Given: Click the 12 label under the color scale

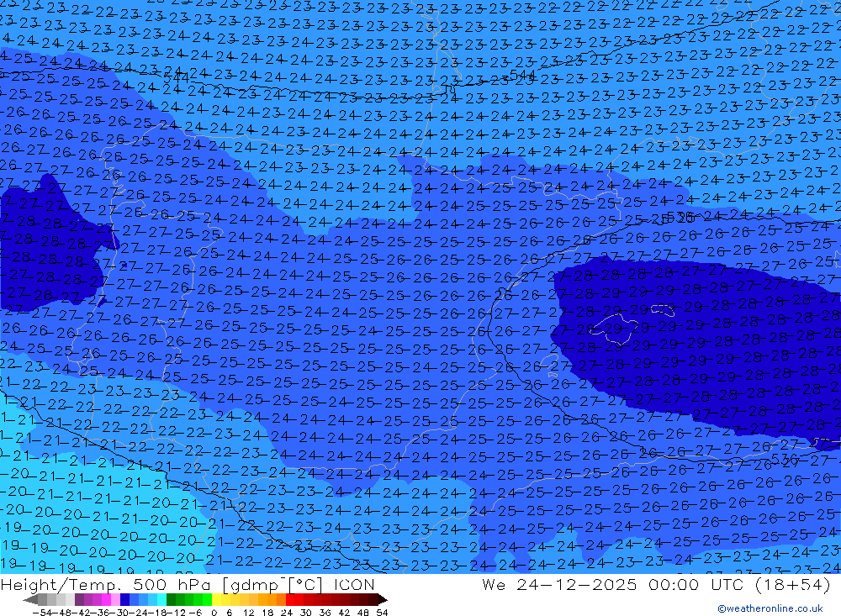Looking at the screenshot, I should pyautogui.click(x=248, y=613).
